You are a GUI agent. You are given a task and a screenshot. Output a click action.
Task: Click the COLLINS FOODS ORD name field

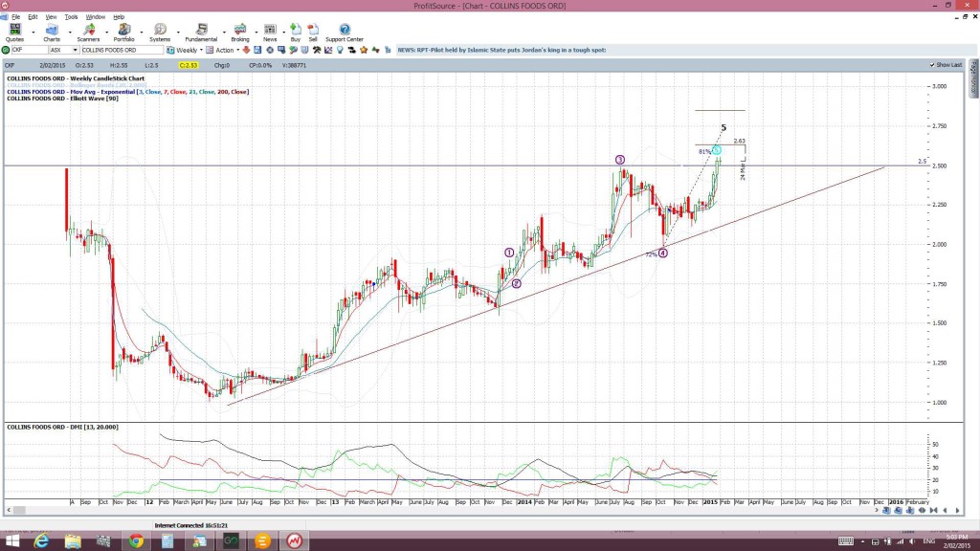pyautogui.click(x=122, y=50)
